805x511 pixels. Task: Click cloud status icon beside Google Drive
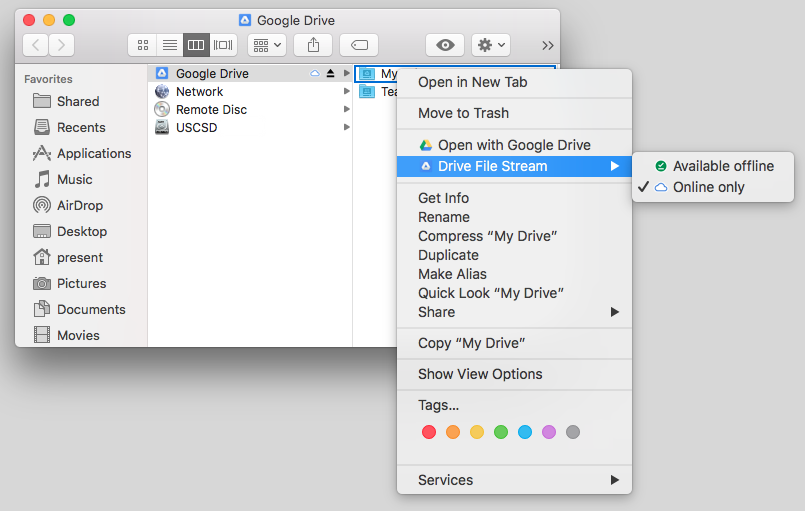[315, 73]
